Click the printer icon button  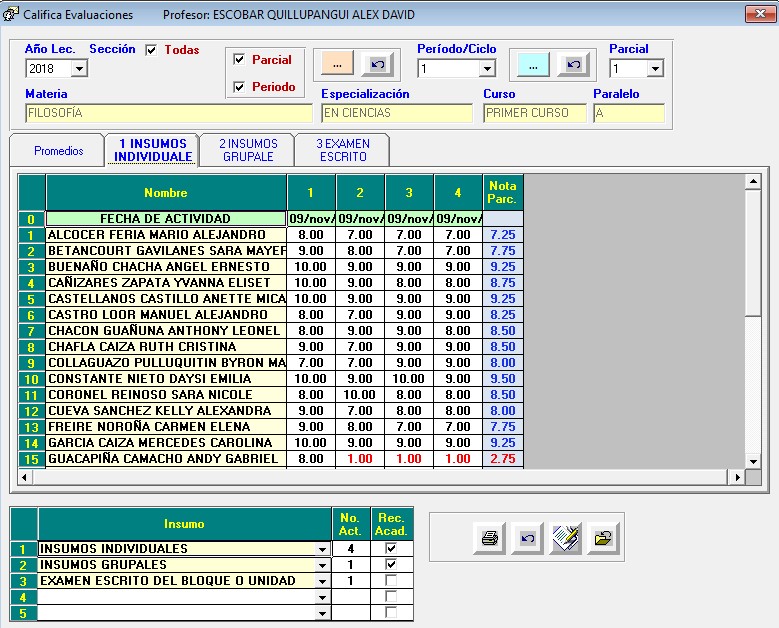489,538
